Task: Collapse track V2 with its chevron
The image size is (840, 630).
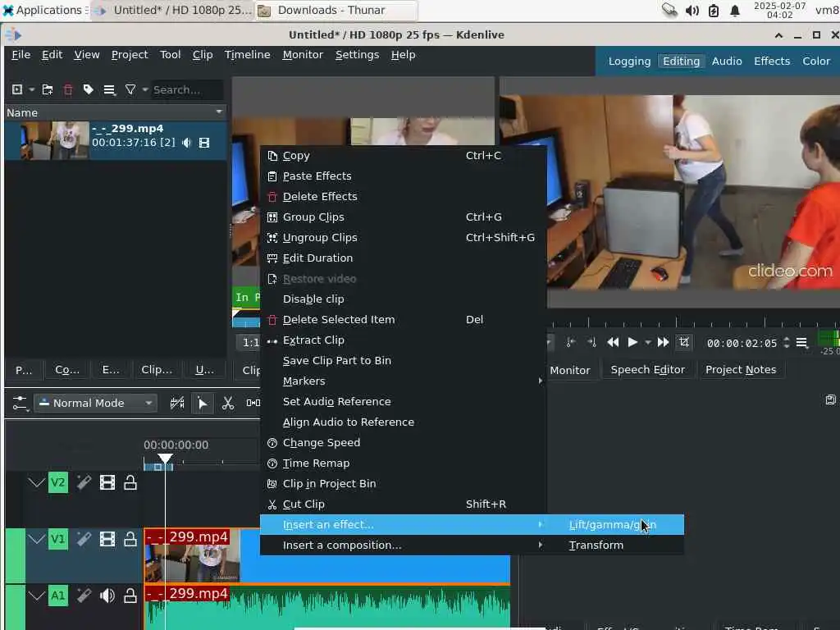Action: (36, 482)
